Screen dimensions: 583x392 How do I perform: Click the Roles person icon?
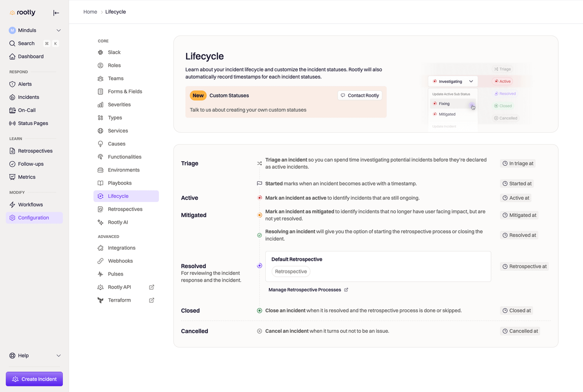(x=101, y=66)
